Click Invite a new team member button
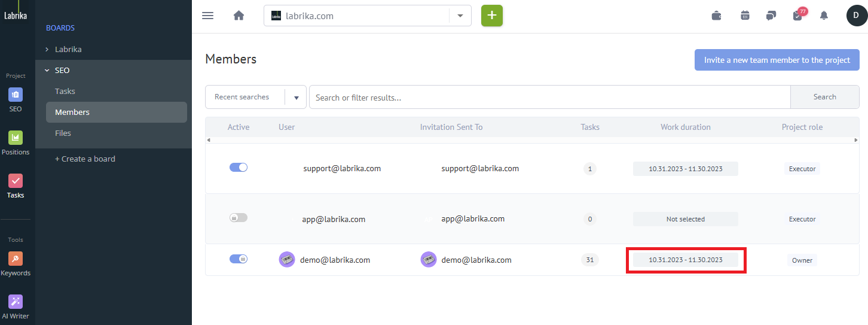 pyautogui.click(x=777, y=60)
